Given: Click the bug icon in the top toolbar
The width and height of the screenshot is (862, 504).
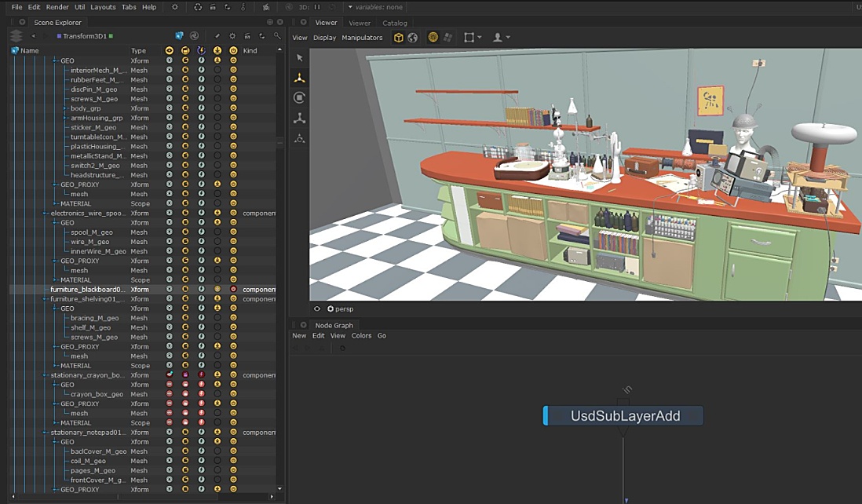Looking at the screenshot, I should point(266,7).
